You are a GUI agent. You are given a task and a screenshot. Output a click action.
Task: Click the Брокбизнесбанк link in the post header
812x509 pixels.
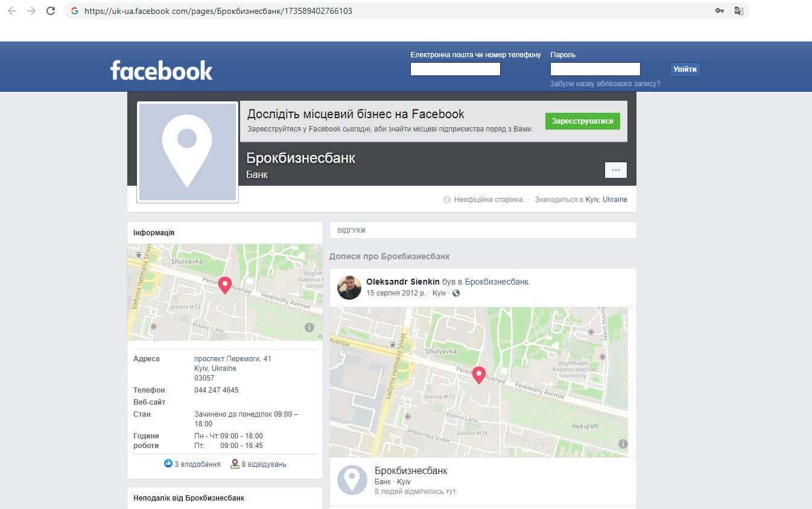point(496,282)
